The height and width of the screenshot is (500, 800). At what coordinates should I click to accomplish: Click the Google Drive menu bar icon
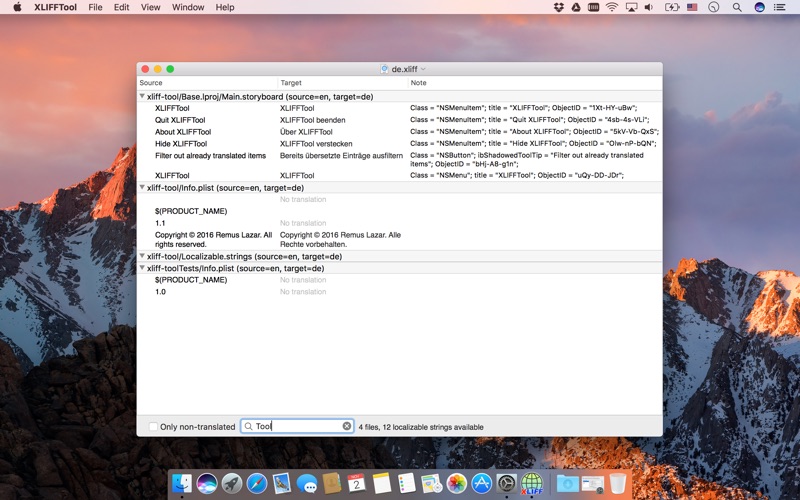(x=576, y=7)
